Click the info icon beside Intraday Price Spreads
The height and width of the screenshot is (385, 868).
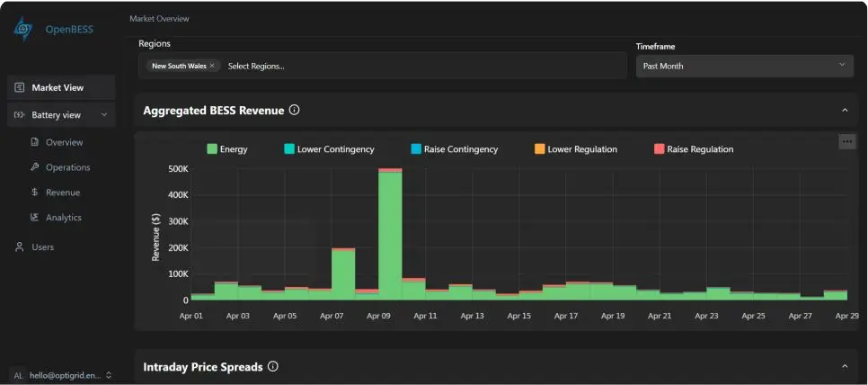click(273, 367)
